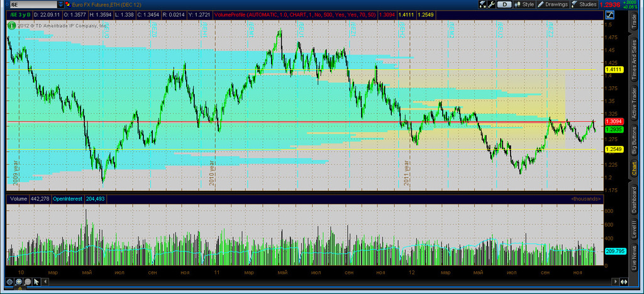The height and width of the screenshot is (294, 644).
Task: Click the zoom out magnifier icon
Action: pyautogui.click(x=28, y=281)
